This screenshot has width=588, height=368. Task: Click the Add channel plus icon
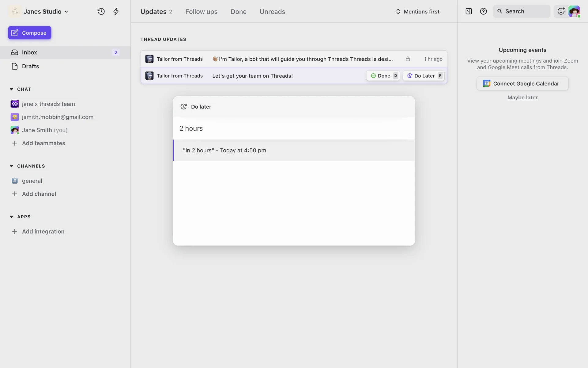point(14,194)
